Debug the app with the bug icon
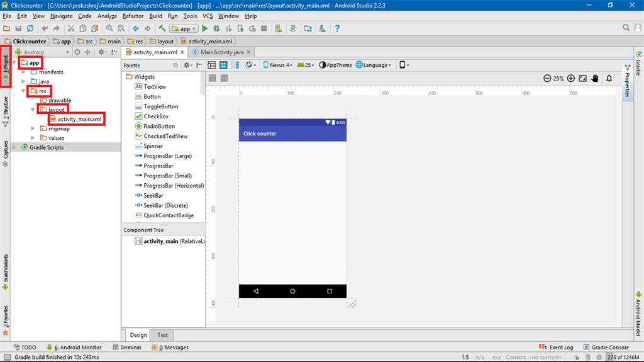644x362 pixels. point(216,28)
